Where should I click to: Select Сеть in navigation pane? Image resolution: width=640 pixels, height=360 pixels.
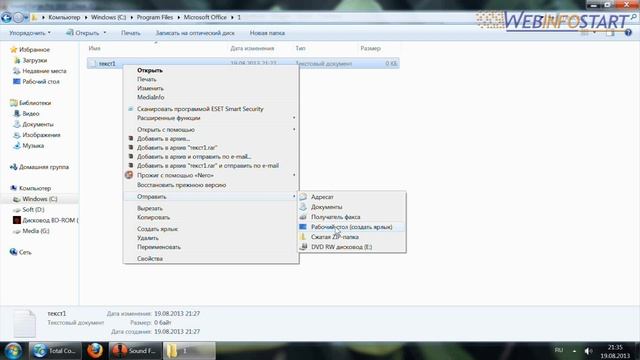[x=20, y=252]
